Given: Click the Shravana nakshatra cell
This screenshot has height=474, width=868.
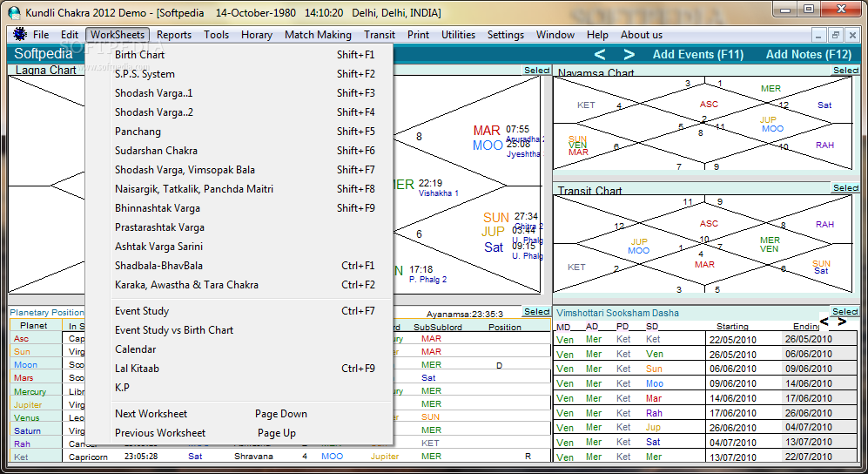Looking at the screenshot, I should point(253,457).
